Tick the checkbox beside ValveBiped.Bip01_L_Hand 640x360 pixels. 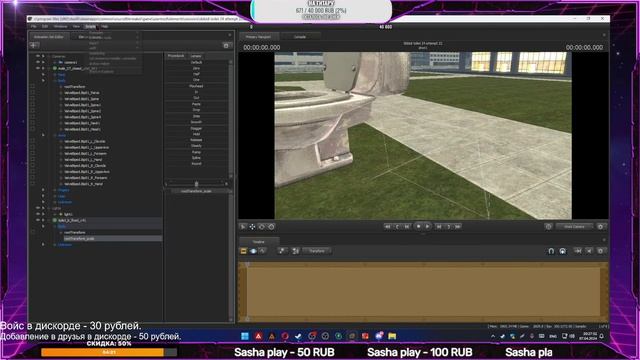(33, 160)
